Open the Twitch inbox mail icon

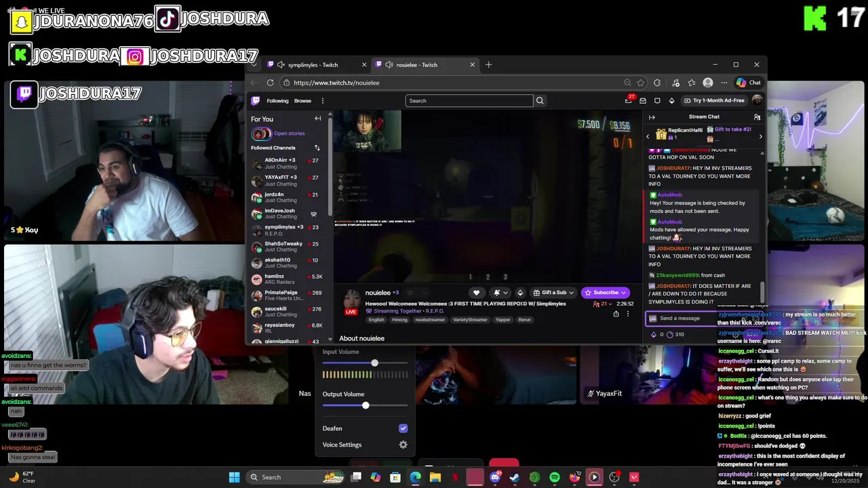[643, 101]
